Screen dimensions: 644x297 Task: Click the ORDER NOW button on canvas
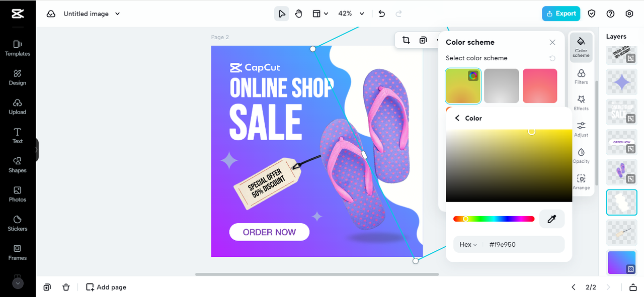pyautogui.click(x=269, y=232)
